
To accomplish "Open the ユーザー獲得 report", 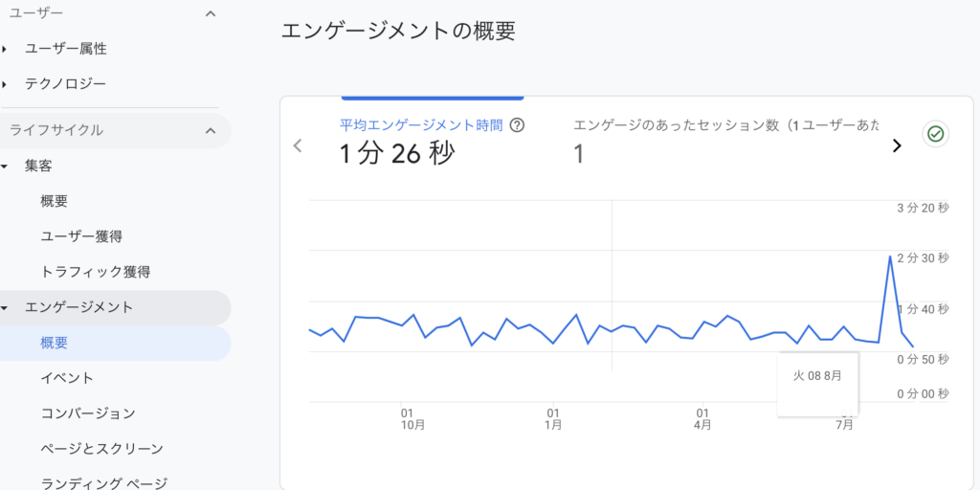I will pyautogui.click(x=81, y=236).
